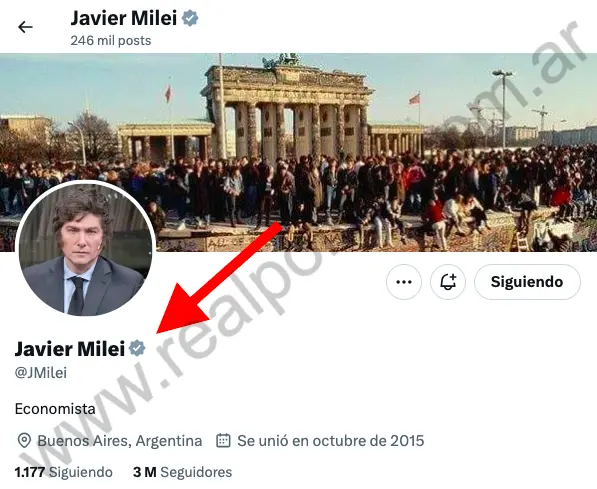Toggle the Siguiendo follow button
Image resolution: width=597 pixels, height=489 pixels.
point(527,282)
